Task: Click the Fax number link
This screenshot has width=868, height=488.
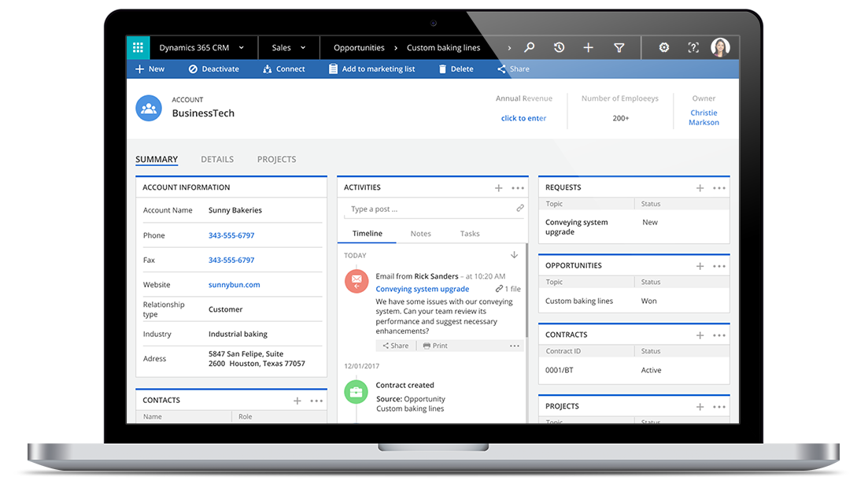Action: 231,260
